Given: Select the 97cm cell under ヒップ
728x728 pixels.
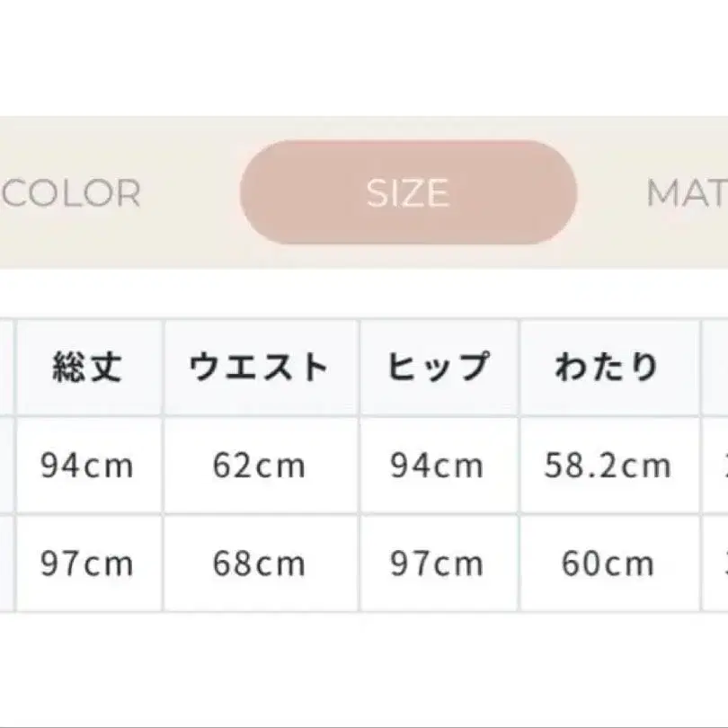Looking at the screenshot, I should tap(438, 564).
